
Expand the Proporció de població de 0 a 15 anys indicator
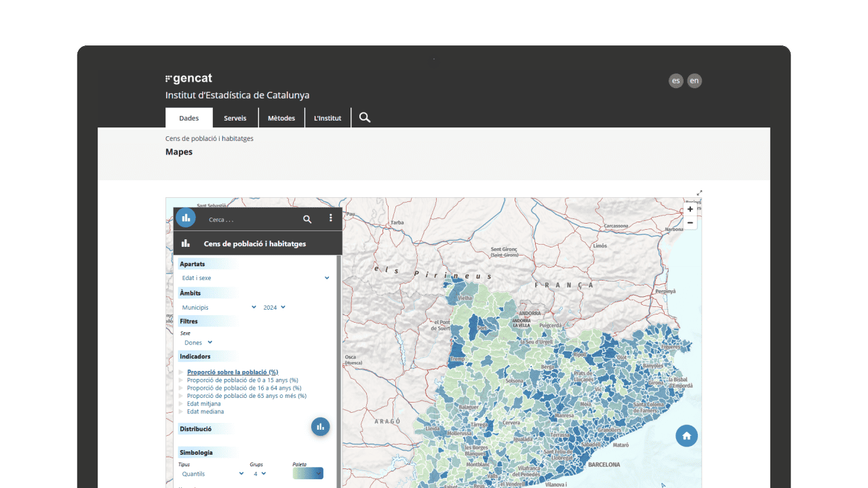[x=182, y=380]
